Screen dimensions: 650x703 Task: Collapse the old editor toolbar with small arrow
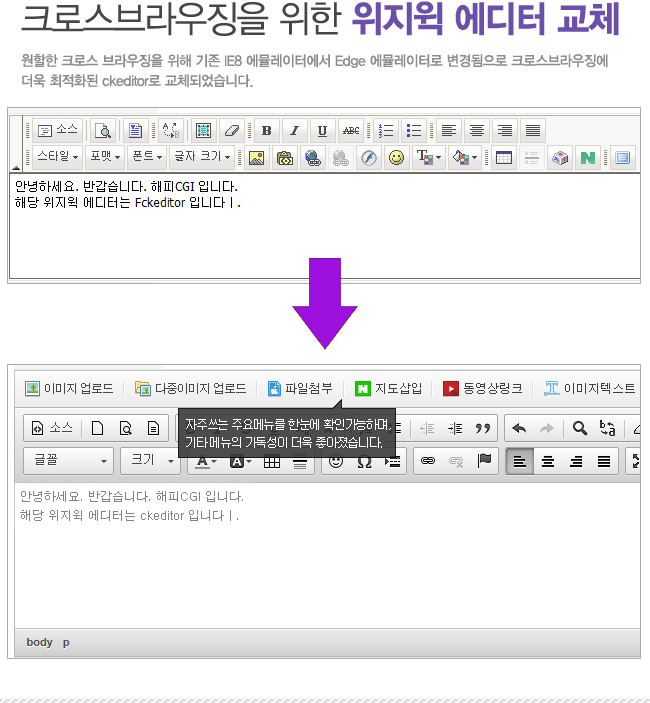pos(16,168)
